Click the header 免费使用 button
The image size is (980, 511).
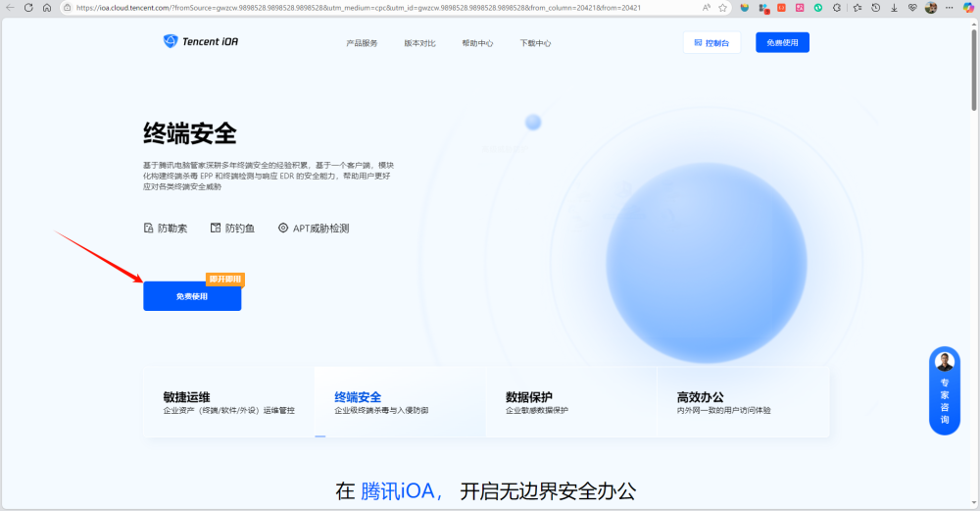782,42
